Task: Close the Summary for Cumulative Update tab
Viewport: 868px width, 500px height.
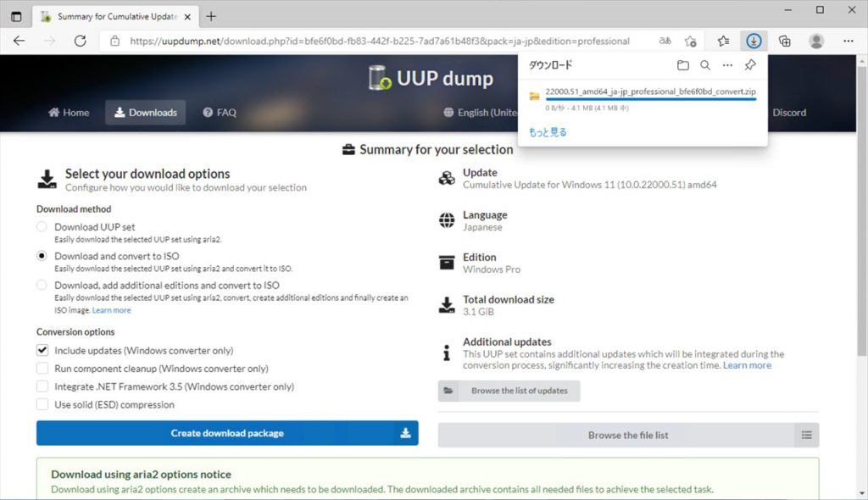Action: [x=187, y=17]
